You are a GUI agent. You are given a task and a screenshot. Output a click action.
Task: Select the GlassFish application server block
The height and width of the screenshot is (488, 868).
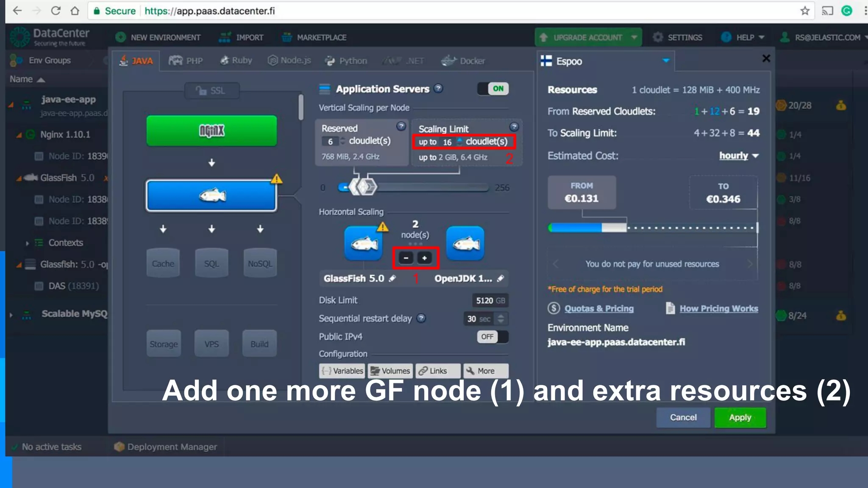tap(211, 196)
